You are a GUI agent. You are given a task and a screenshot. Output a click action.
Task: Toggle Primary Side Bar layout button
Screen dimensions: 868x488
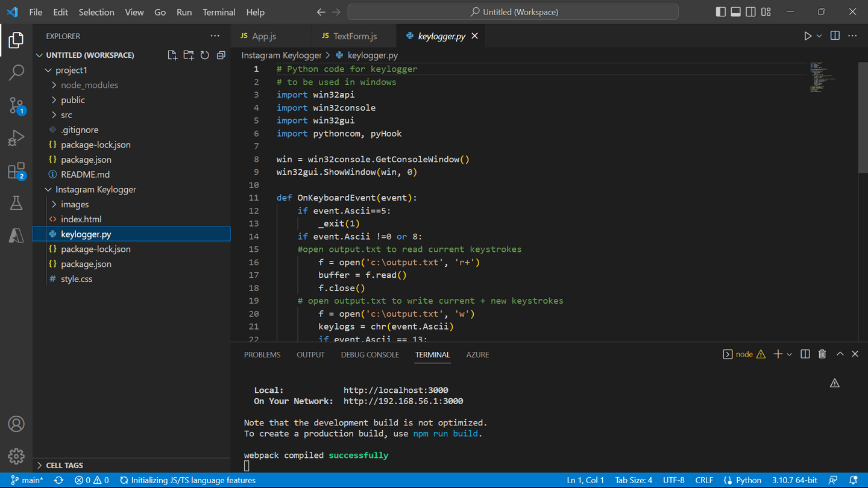point(720,12)
